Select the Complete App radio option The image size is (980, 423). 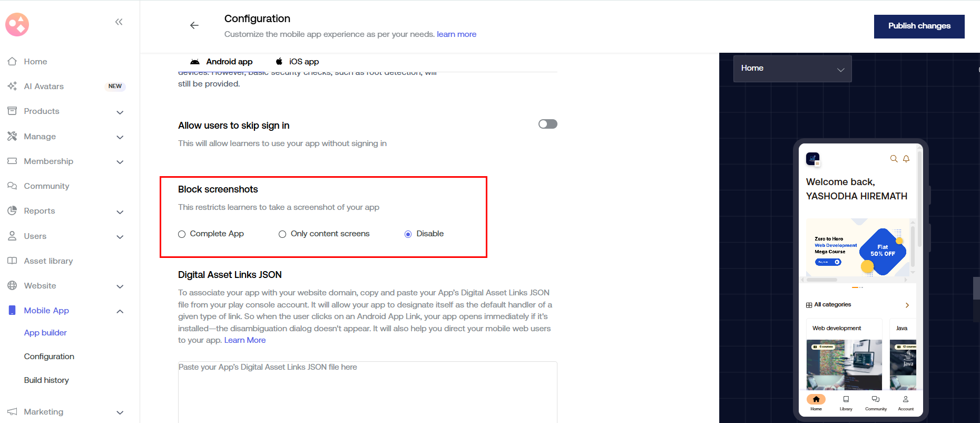point(182,234)
